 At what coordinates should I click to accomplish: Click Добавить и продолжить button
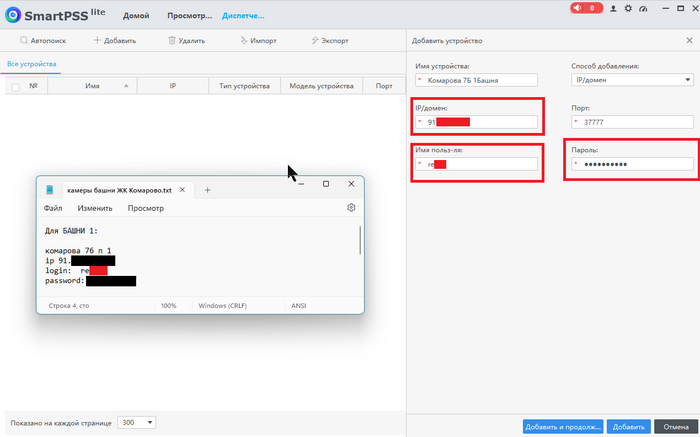coord(562,426)
